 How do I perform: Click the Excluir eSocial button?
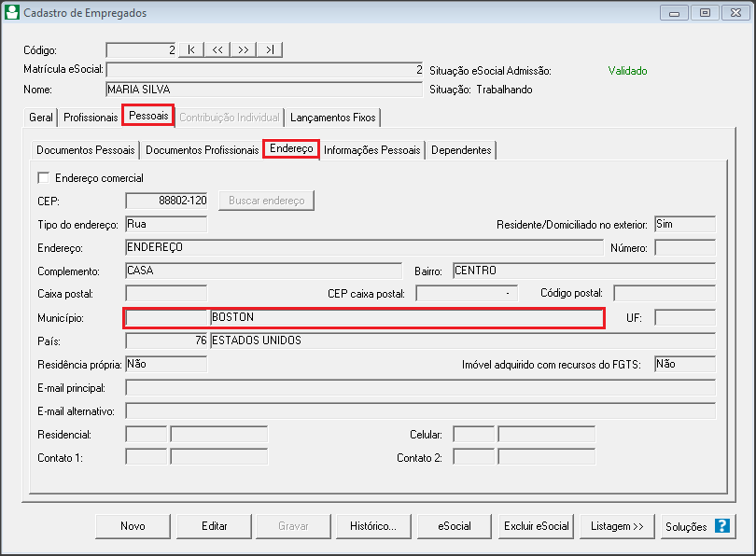(x=537, y=526)
